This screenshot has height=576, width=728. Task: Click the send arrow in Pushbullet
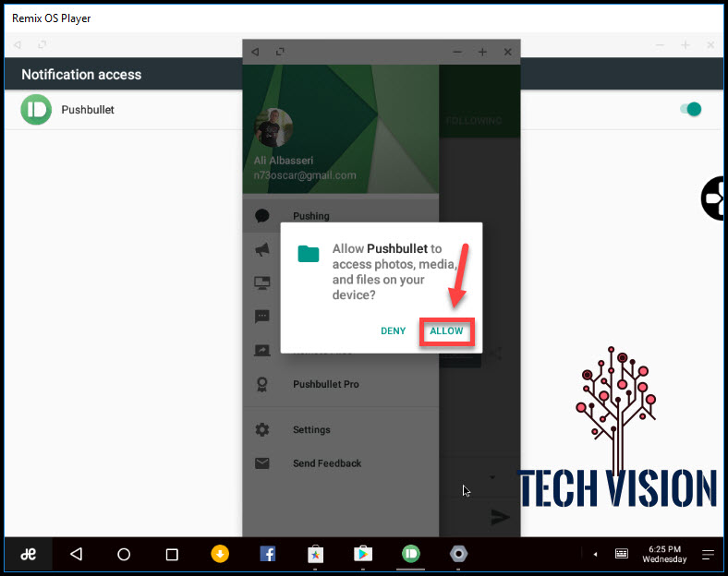pyautogui.click(x=500, y=517)
